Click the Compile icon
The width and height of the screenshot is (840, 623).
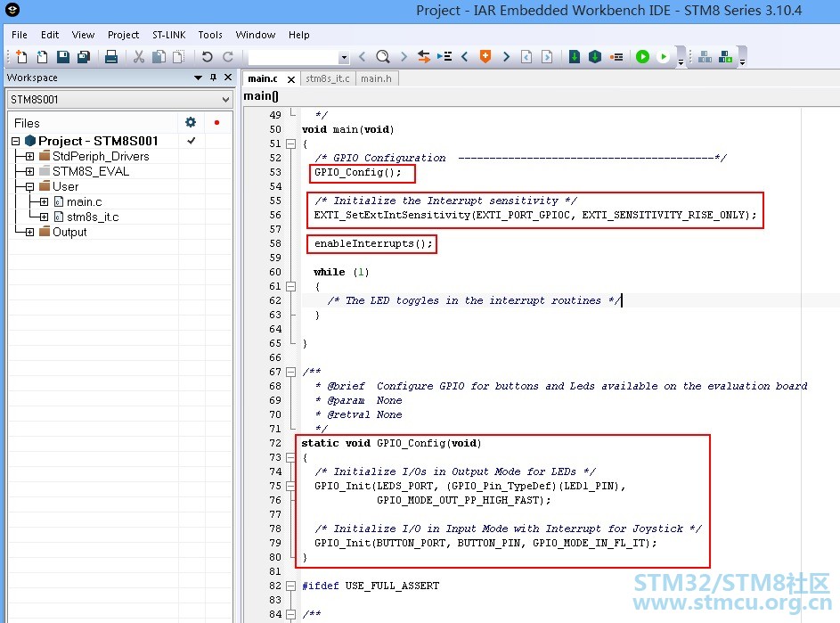(x=575, y=56)
